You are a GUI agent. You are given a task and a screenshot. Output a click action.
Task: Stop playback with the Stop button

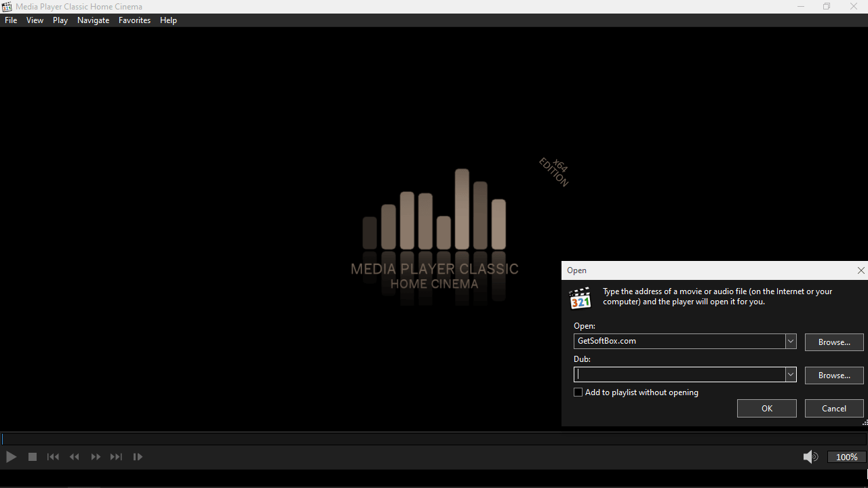click(x=32, y=457)
